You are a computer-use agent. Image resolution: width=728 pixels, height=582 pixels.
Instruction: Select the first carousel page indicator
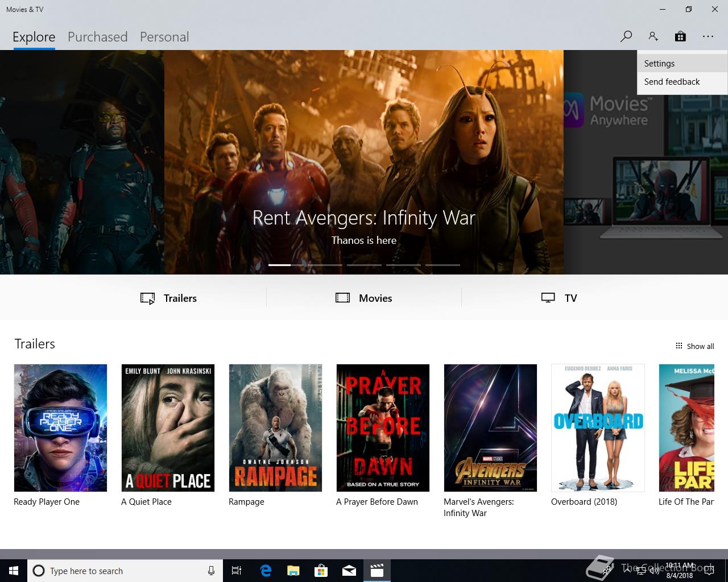(286, 265)
